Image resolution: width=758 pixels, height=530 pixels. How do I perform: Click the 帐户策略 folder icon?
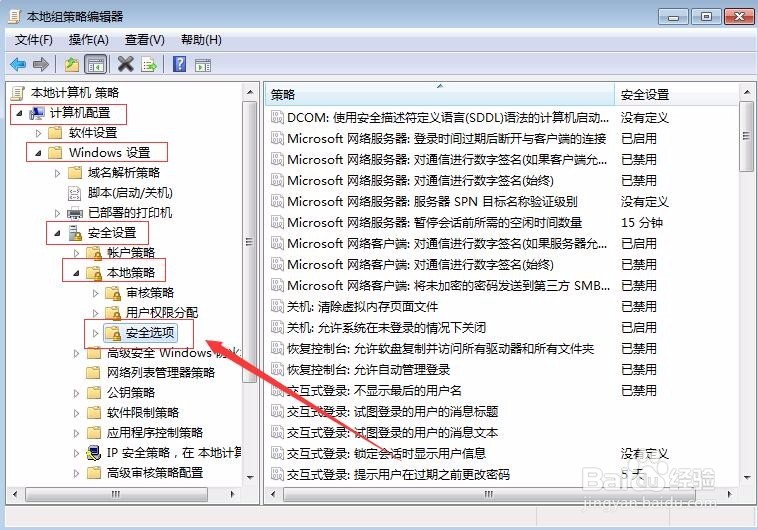94,253
